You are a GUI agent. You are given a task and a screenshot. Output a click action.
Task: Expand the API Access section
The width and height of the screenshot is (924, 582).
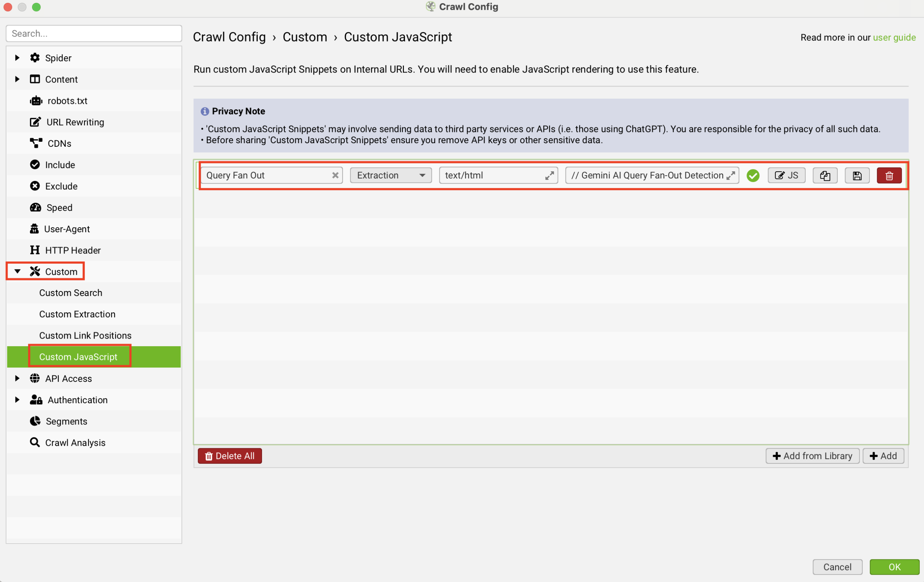(x=17, y=378)
